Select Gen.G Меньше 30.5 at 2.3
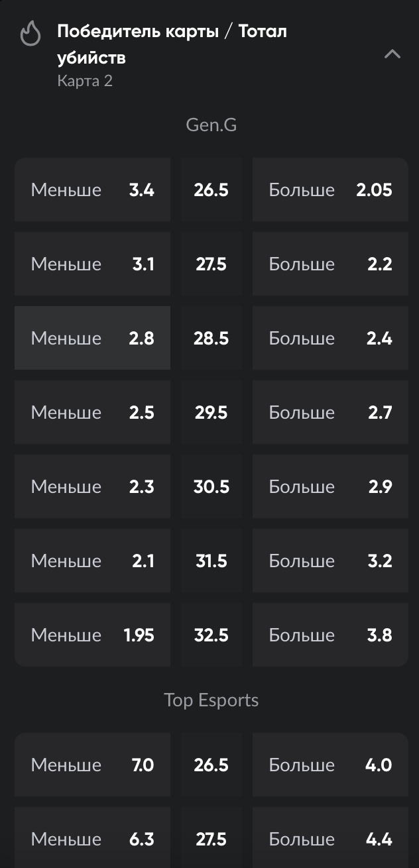The height and width of the screenshot is (868, 419). pos(92,486)
